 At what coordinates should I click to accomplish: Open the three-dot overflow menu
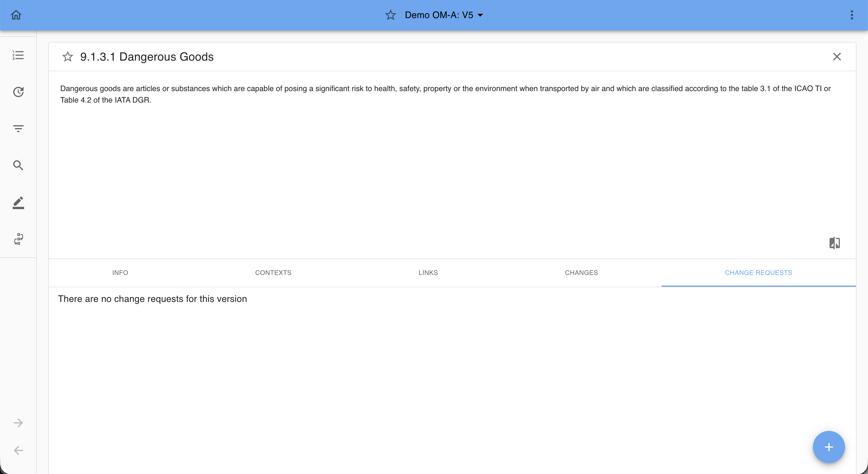(851, 15)
